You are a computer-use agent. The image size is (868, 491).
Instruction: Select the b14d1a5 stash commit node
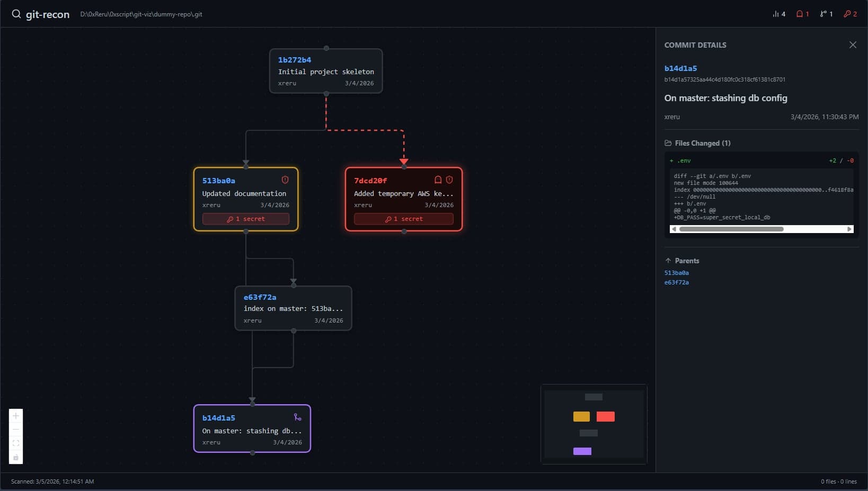(x=252, y=428)
